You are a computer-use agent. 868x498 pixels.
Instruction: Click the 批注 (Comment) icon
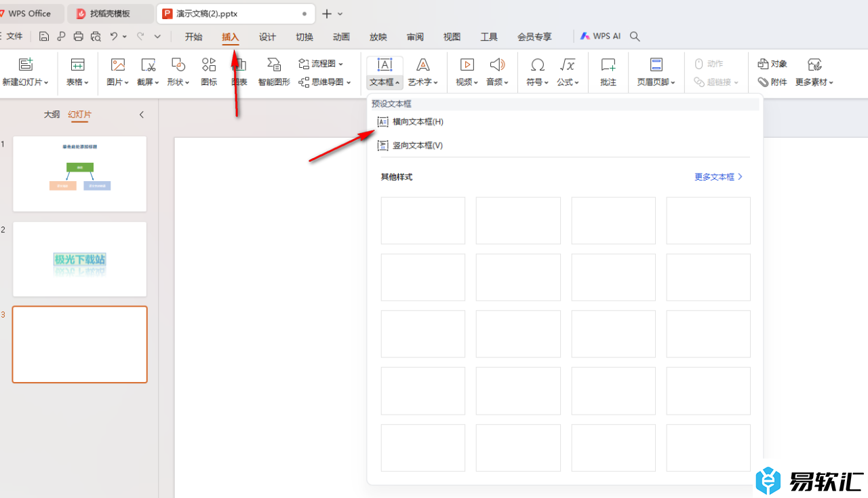pos(608,64)
